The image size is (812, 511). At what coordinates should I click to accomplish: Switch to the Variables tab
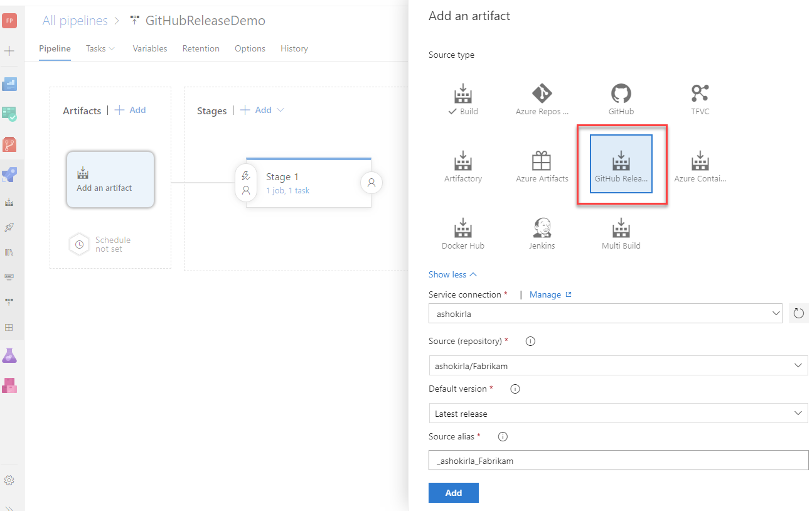pos(149,48)
